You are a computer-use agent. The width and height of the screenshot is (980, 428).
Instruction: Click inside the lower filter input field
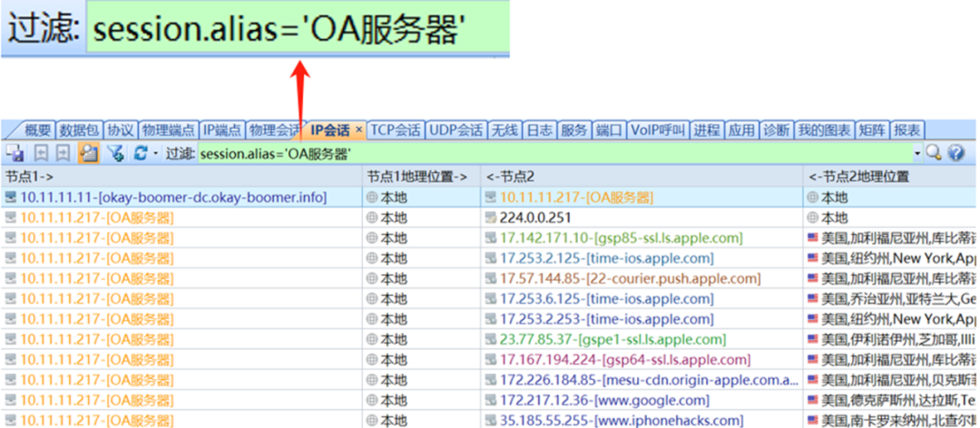554,153
